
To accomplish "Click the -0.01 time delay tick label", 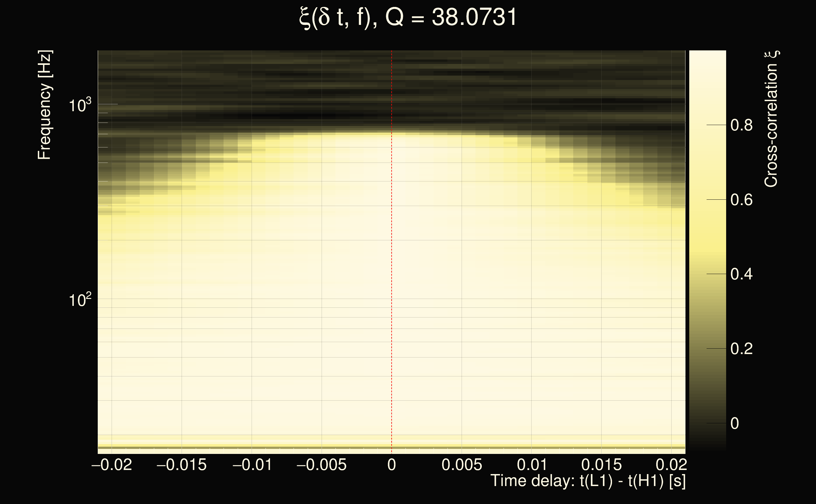I will point(252,465).
